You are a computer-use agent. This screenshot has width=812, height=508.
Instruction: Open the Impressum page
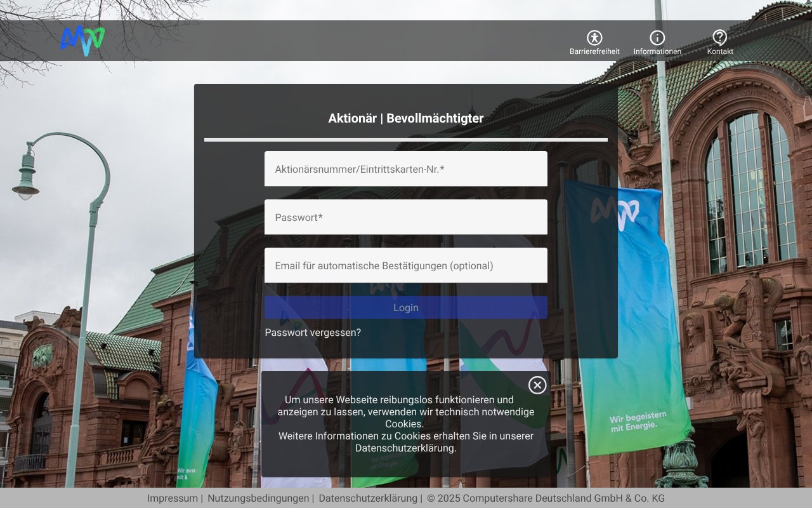point(172,498)
